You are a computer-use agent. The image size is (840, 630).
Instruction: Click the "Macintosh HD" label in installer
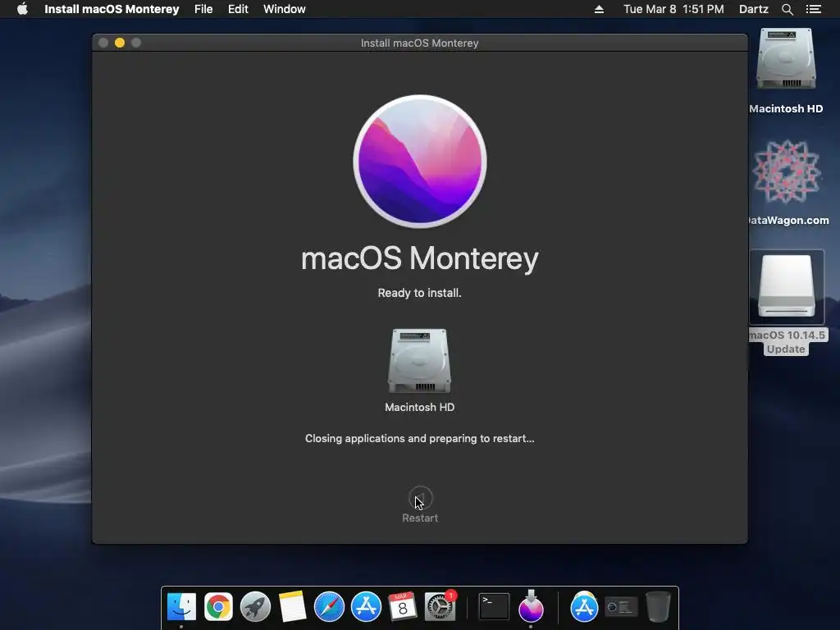(419, 407)
